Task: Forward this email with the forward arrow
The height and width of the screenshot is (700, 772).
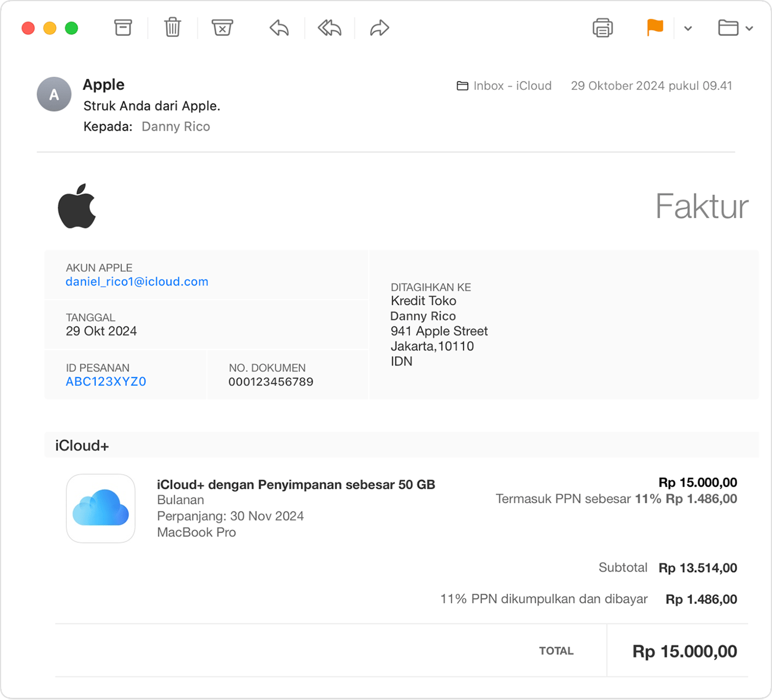Action: 379,28
